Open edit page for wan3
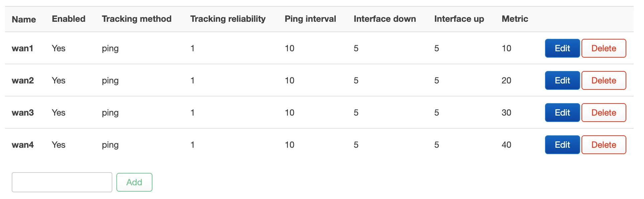This screenshot has height=199, width=644. coord(562,113)
